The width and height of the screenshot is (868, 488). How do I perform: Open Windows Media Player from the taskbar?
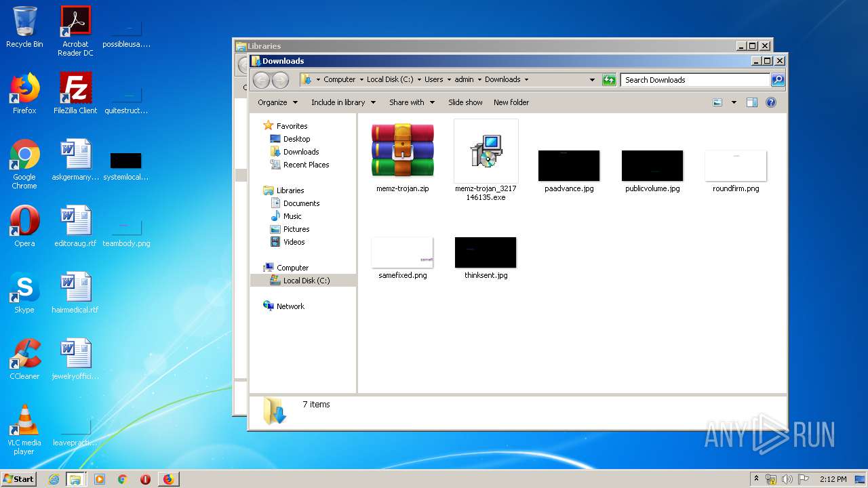pos(100,479)
